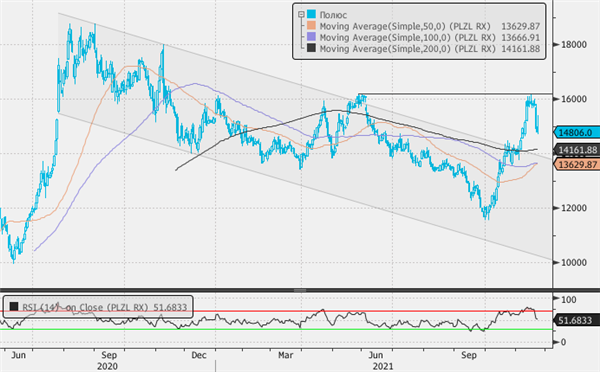Click the Dec date axis label
The image size is (600, 372).
[x=199, y=355]
